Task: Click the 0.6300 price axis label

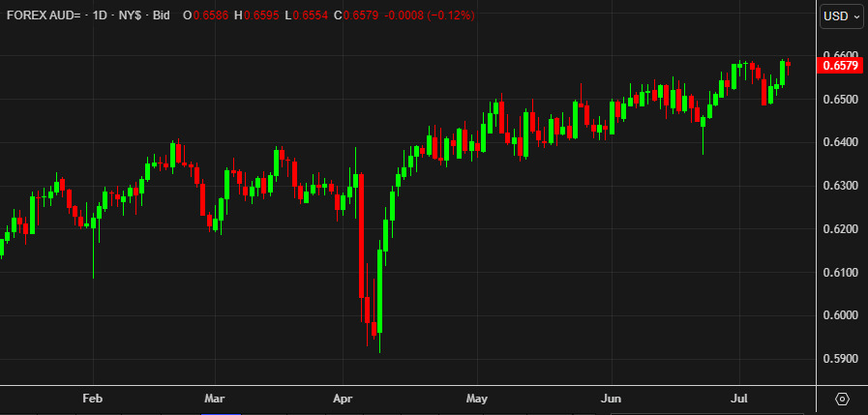Action: pyautogui.click(x=840, y=186)
